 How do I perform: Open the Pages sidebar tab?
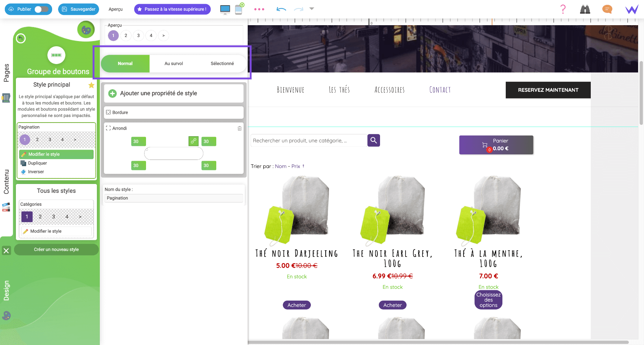click(6, 73)
